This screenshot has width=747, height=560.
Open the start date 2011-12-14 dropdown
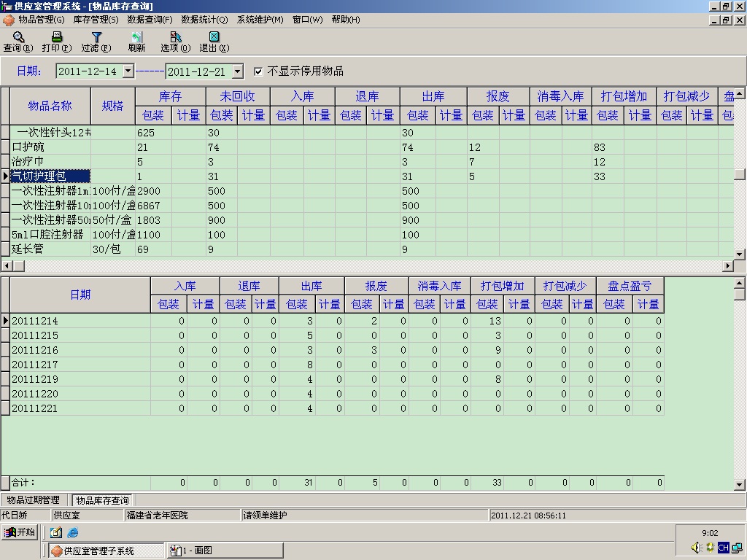tap(128, 71)
